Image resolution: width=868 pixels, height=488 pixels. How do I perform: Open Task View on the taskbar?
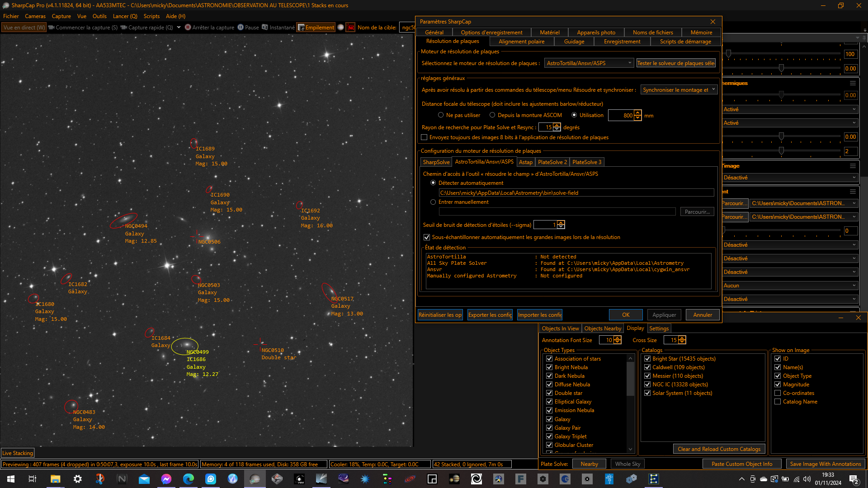coord(33,479)
